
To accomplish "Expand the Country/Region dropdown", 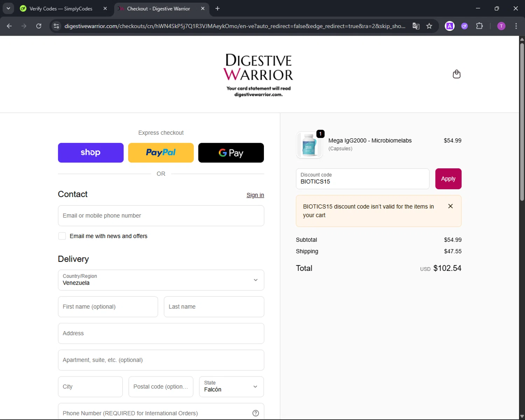I will click(x=161, y=280).
